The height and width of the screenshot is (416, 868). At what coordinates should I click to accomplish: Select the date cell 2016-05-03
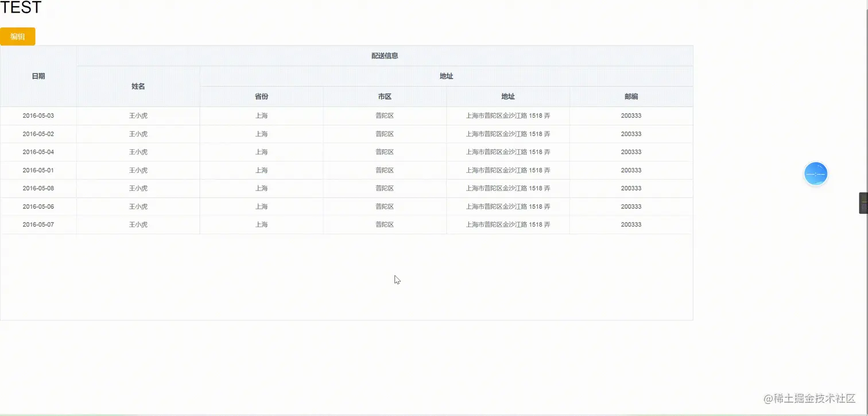coord(38,115)
